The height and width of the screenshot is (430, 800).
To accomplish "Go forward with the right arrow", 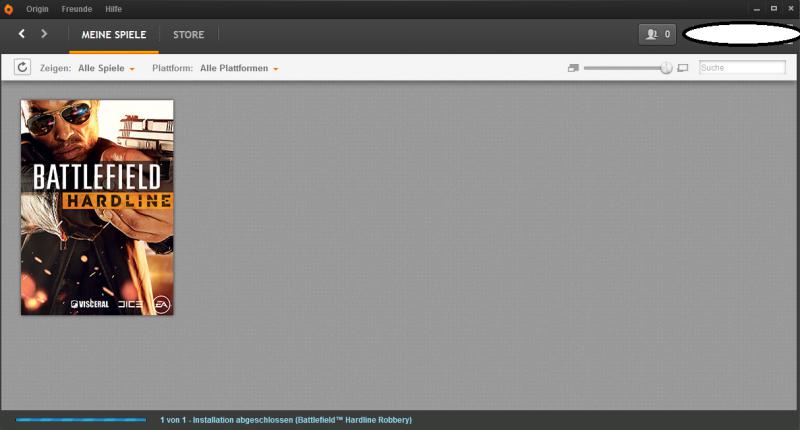I will [x=44, y=34].
